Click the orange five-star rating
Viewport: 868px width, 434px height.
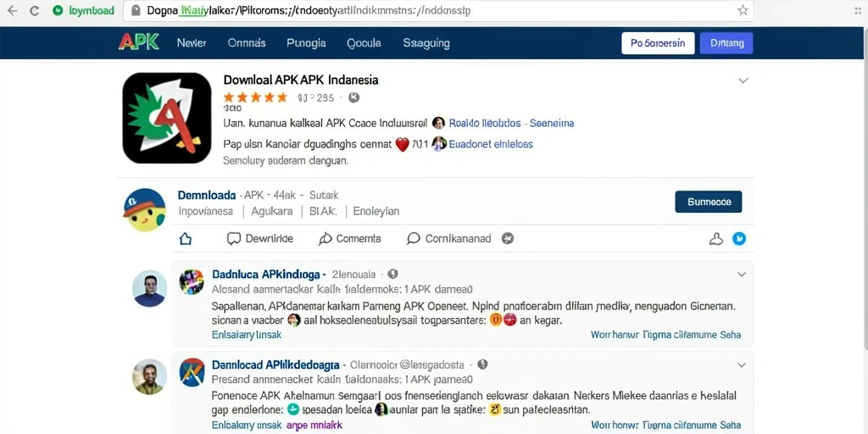(x=255, y=97)
